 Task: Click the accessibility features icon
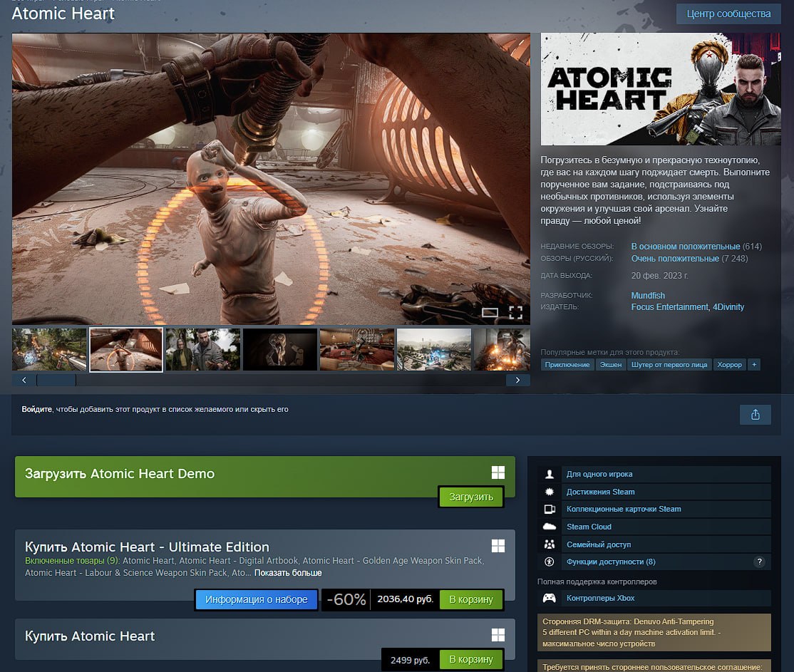pos(550,562)
